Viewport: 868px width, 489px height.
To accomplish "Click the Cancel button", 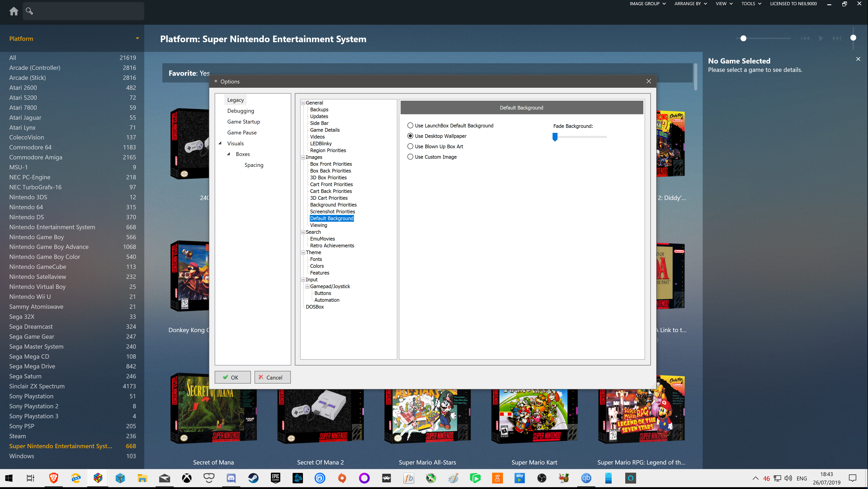I will point(272,377).
